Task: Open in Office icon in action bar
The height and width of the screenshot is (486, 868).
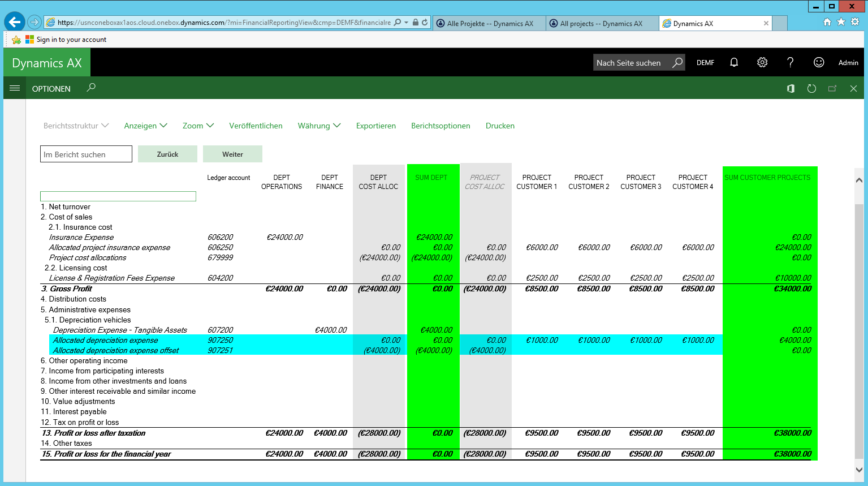Action: pyautogui.click(x=791, y=89)
